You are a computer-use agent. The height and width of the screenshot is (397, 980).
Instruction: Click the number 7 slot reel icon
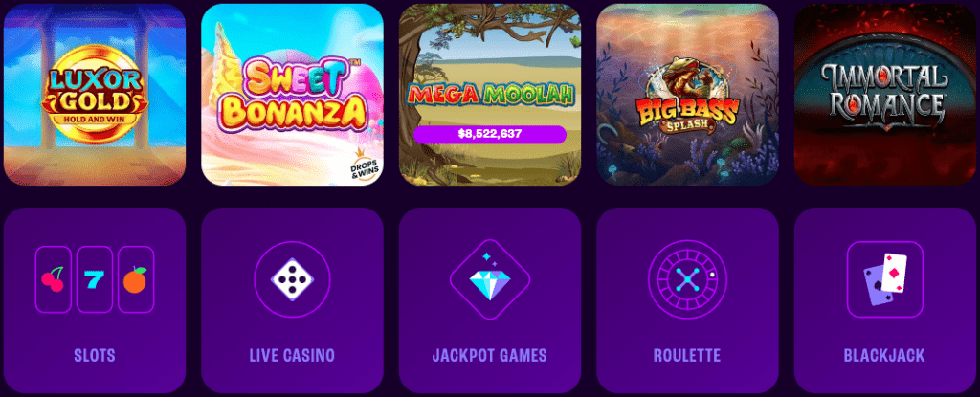tap(95, 279)
